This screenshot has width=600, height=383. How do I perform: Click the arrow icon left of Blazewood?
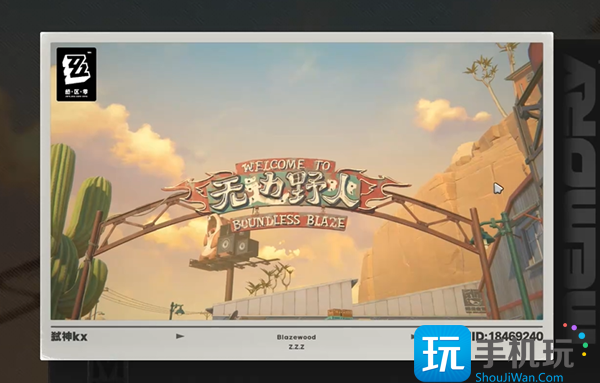180,336
